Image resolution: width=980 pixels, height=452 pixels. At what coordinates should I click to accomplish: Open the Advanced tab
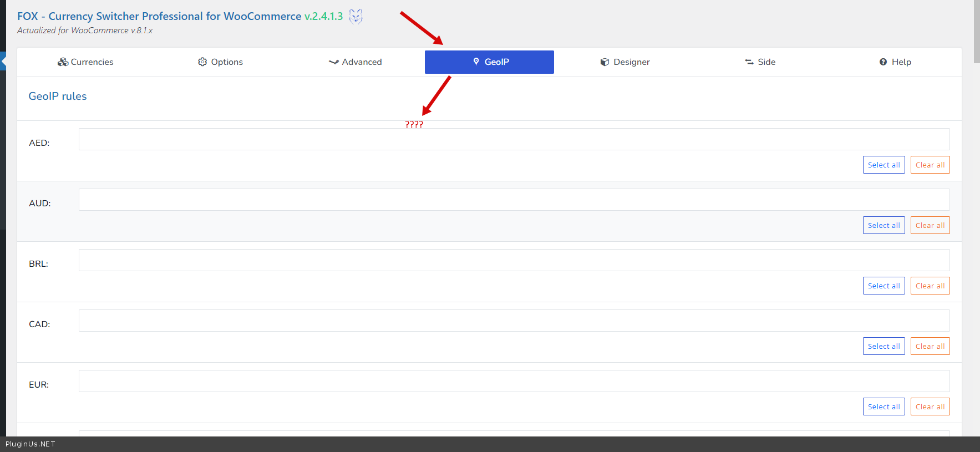[x=355, y=62]
